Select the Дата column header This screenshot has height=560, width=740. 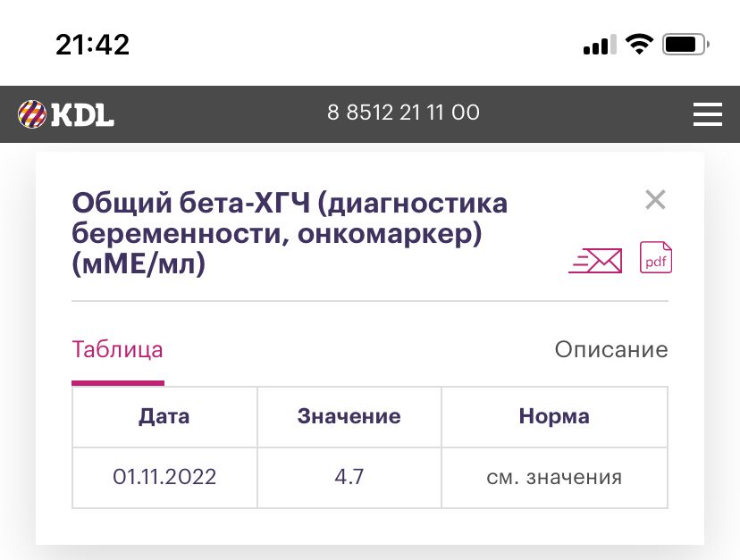click(x=164, y=416)
